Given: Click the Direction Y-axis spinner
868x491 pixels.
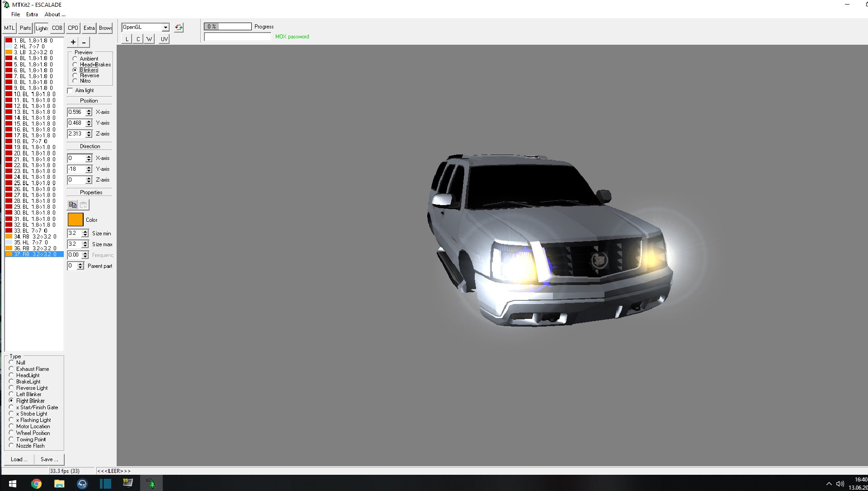Looking at the screenshot, I should pos(89,169).
